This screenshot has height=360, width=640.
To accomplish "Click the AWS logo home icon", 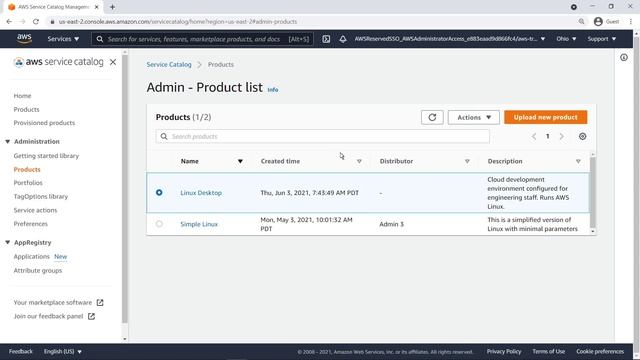I will click(x=24, y=39).
